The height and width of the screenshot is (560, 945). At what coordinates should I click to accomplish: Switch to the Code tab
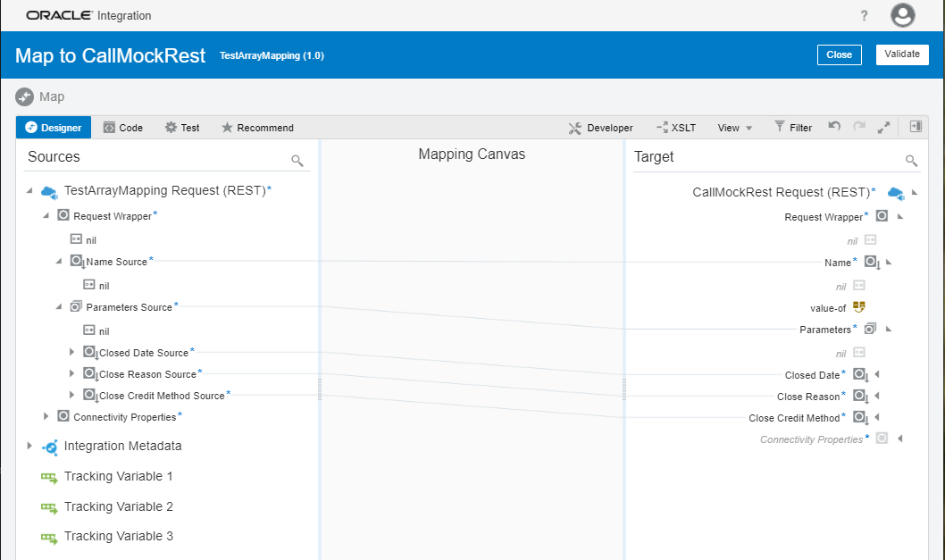pyautogui.click(x=122, y=128)
